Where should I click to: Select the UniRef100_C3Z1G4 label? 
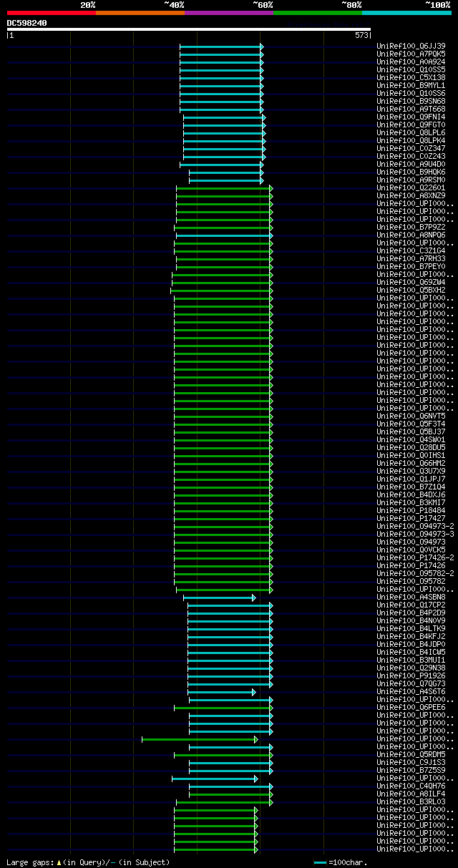411,250
